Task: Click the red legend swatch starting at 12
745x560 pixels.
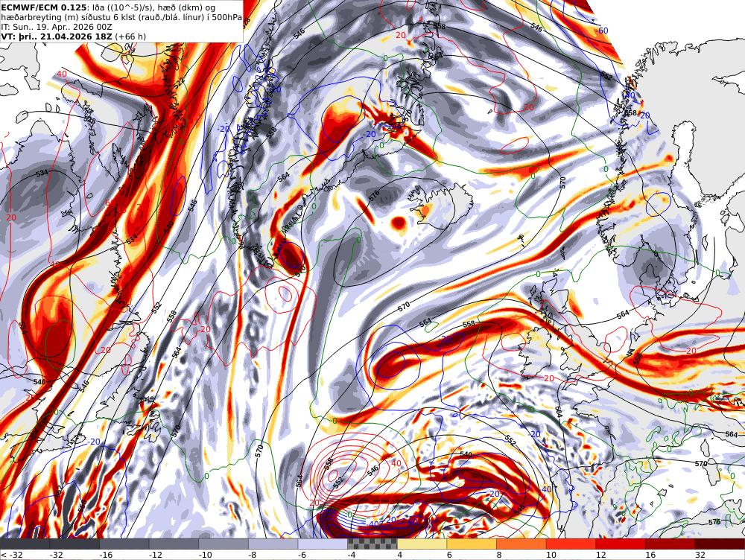Action: pos(621,544)
